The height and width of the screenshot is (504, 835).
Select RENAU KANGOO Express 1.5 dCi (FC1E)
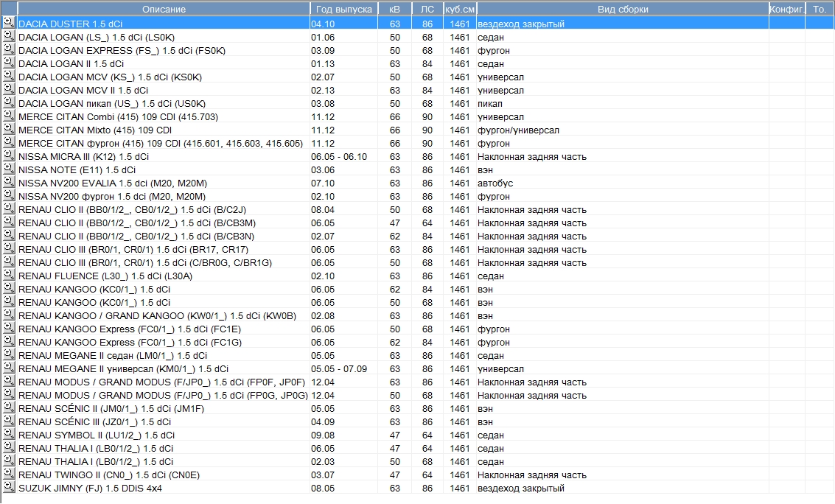(130, 329)
